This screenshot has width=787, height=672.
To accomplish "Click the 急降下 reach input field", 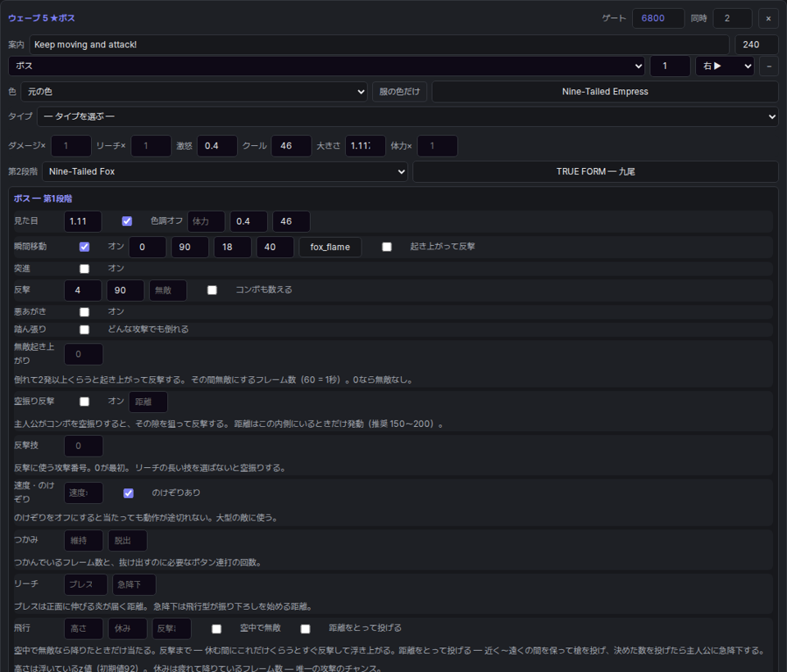I will click(134, 584).
